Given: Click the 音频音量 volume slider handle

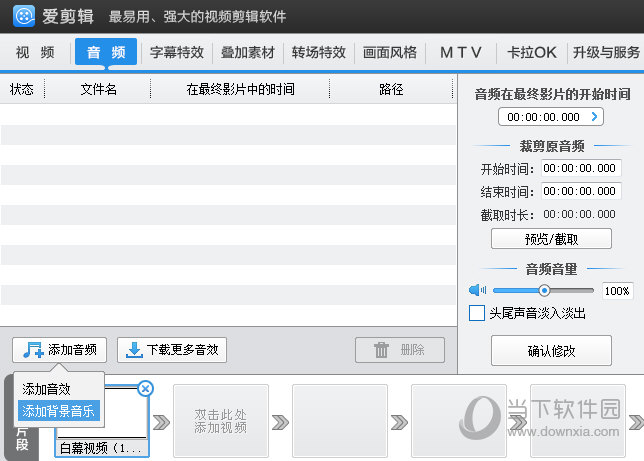Looking at the screenshot, I should coord(544,290).
